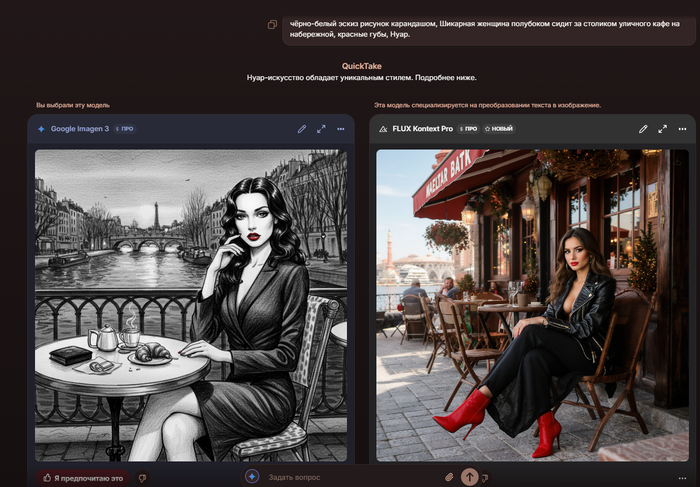Edit the Google Imagen 3 image with pencil icon

(302, 129)
